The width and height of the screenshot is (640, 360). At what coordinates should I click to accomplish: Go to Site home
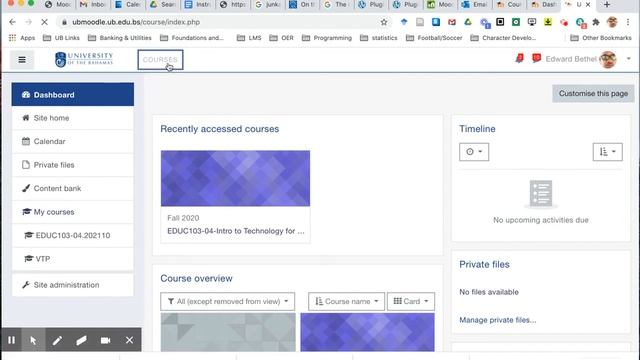click(73, 118)
